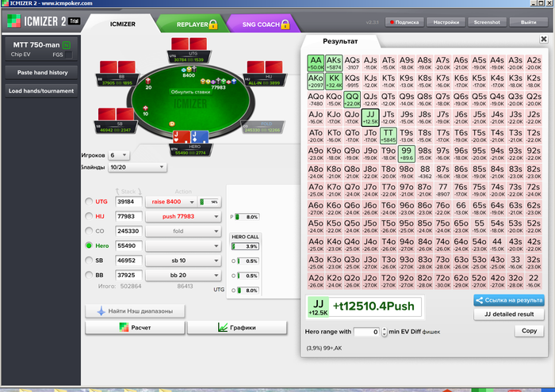This screenshot has width=555, height=392.
Task: Adjust the HERO CALL 3.9% range slider
Action: (x=245, y=246)
